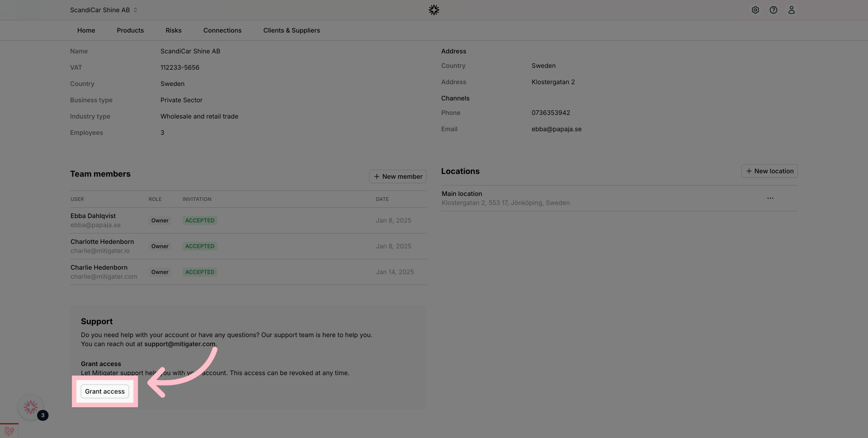Navigate to Clients & Suppliers tab
The width and height of the screenshot is (868, 438).
tap(292, 30)
